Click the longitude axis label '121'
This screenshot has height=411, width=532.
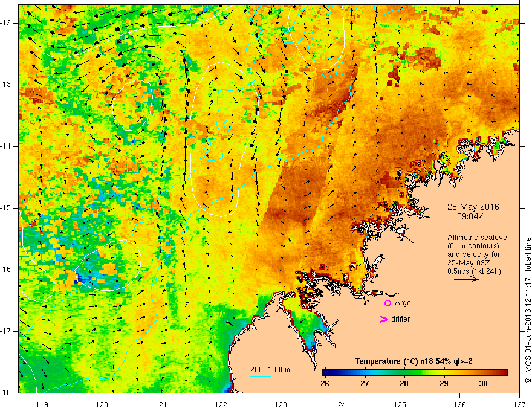click(x=161, y=404)
